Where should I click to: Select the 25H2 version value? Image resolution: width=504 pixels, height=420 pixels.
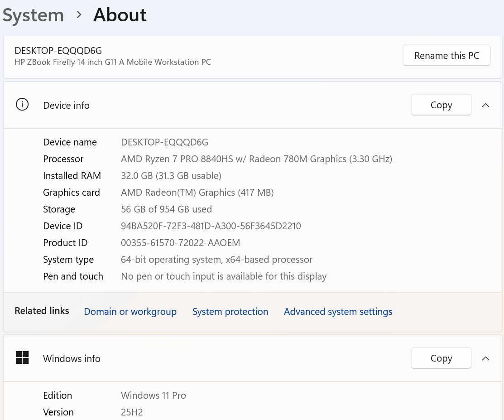tap(132, 412)
